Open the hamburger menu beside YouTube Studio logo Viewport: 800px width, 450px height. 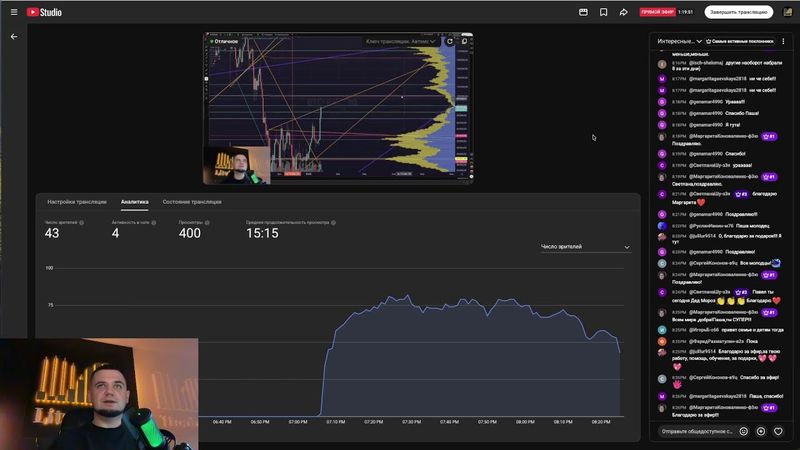click(x=13, y=12)
